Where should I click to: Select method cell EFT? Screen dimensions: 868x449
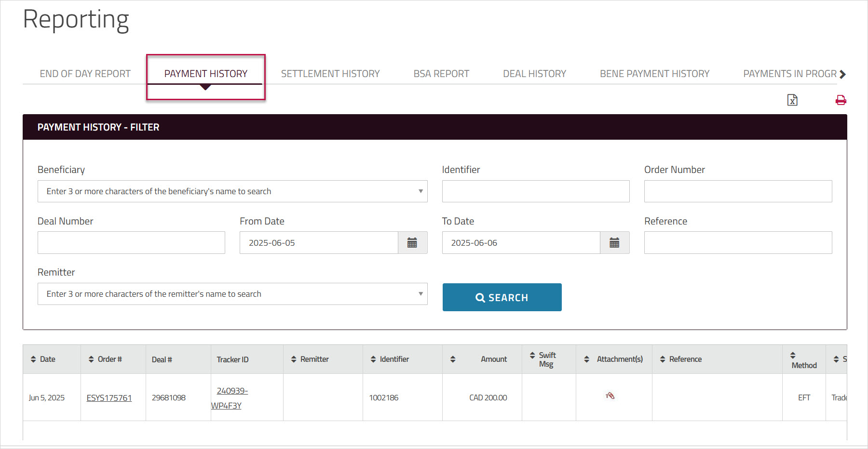804,398
